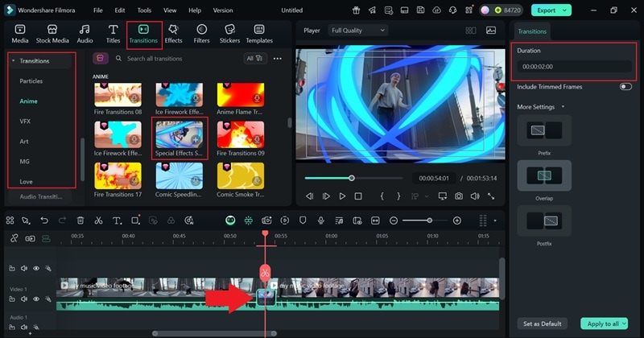Image resolution: width=644 pixels, height=338 pixels.
Task: Open the Titles tab
Action: [113, 34]
